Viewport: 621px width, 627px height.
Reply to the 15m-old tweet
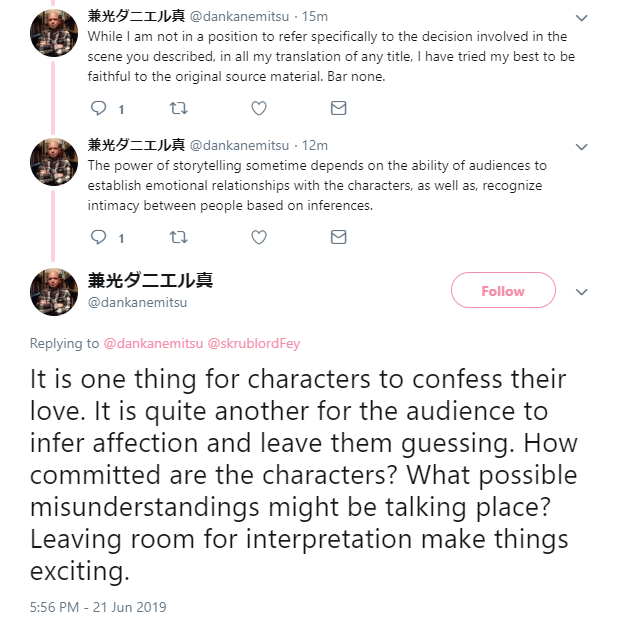98,108
